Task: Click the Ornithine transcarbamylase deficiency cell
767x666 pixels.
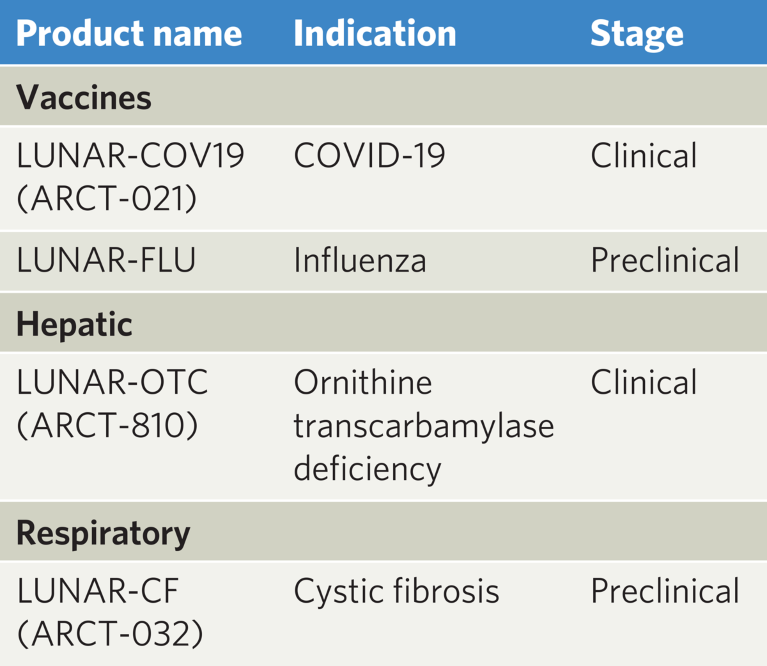Action: pos(423,424)
